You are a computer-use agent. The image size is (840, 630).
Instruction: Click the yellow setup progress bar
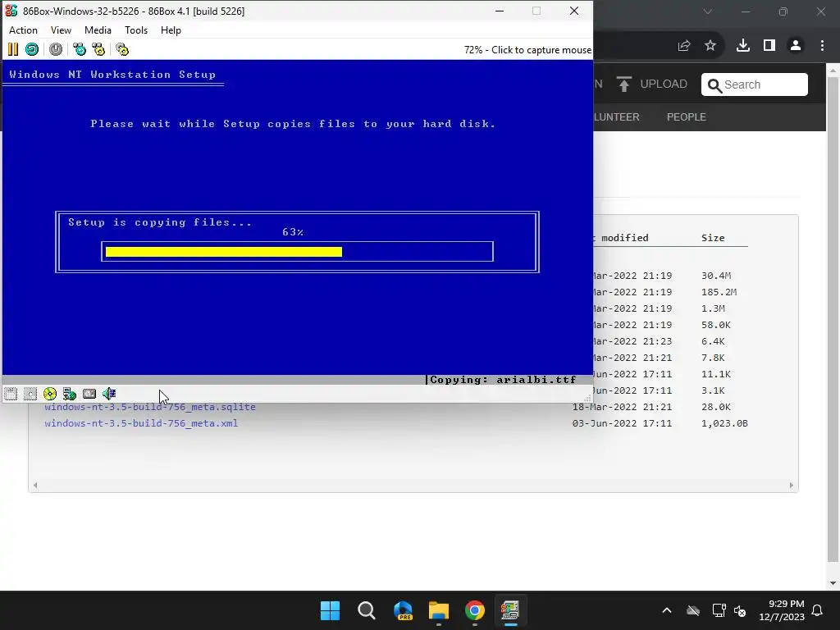tap(223, 252)
